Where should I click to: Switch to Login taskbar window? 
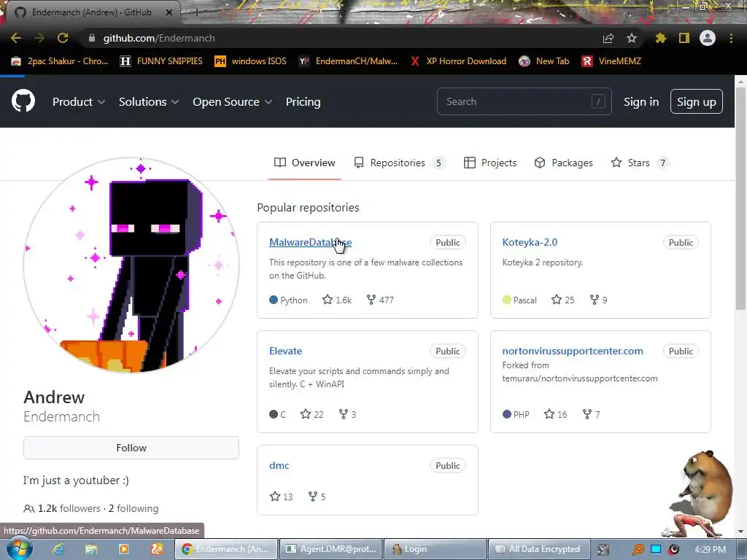[435, 549]
